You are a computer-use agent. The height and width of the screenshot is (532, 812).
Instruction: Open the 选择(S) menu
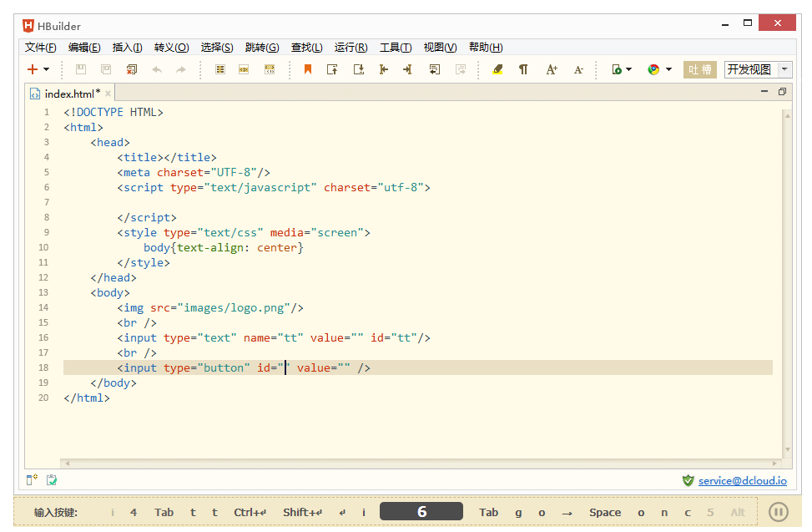click(217, 48)
